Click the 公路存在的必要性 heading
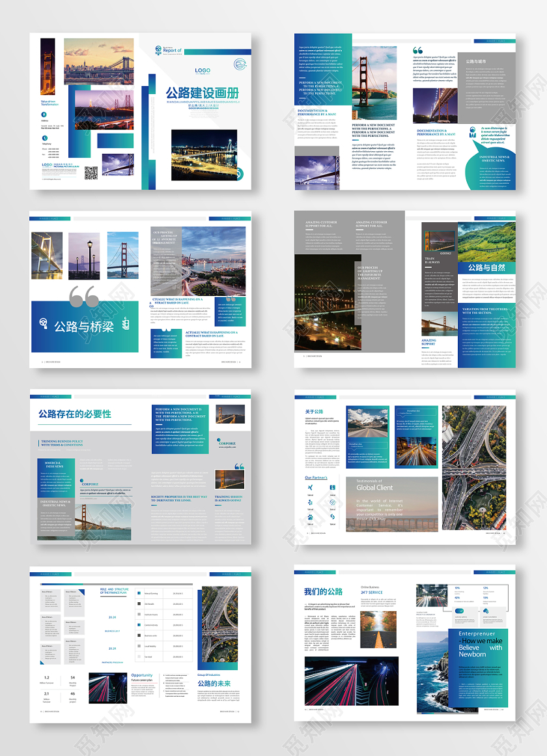 tap(75, 414)
